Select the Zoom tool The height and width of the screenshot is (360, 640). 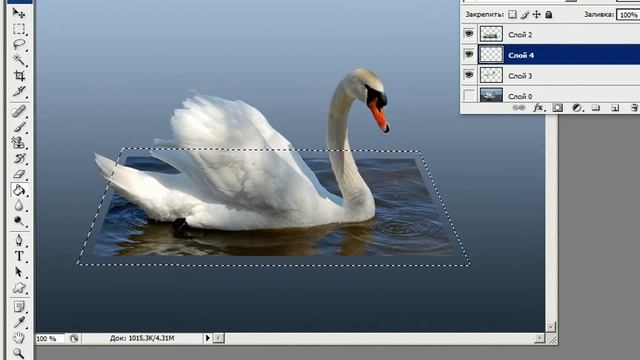[x=19, y=353]
